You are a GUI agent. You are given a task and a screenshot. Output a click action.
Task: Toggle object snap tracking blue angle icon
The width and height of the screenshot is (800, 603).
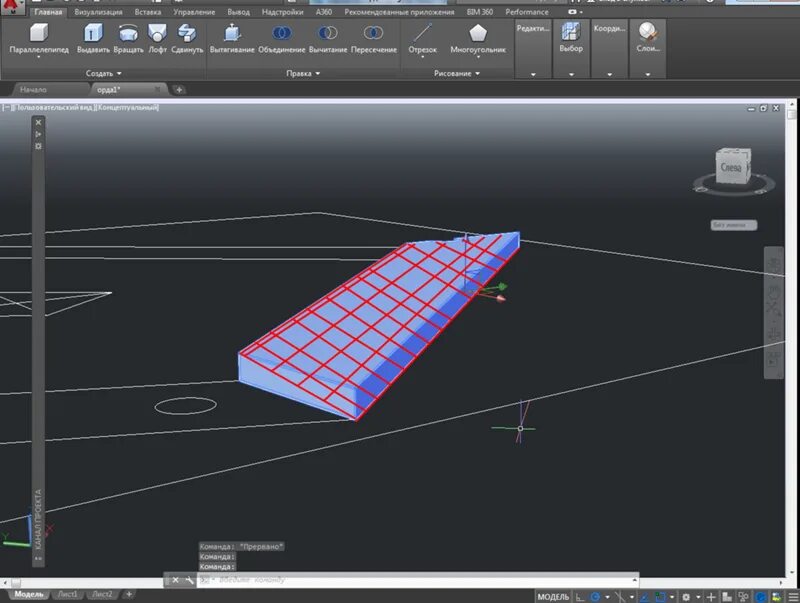645,596
